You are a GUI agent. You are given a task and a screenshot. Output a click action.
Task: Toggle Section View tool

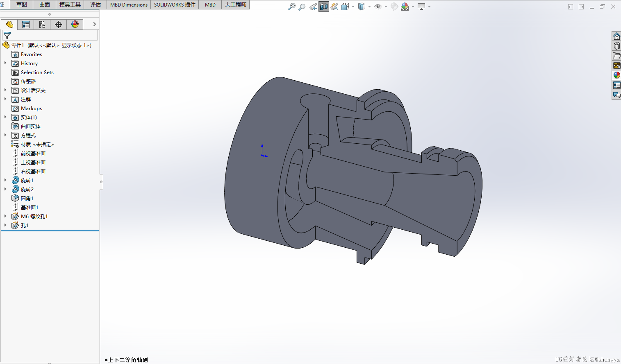coord(324,7)
